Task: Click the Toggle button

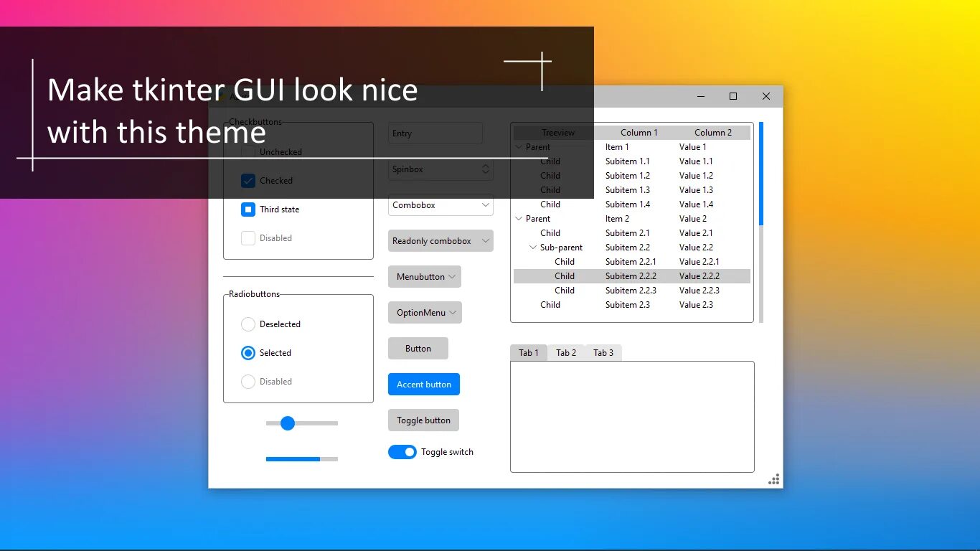Action: (x=423, y=420)
